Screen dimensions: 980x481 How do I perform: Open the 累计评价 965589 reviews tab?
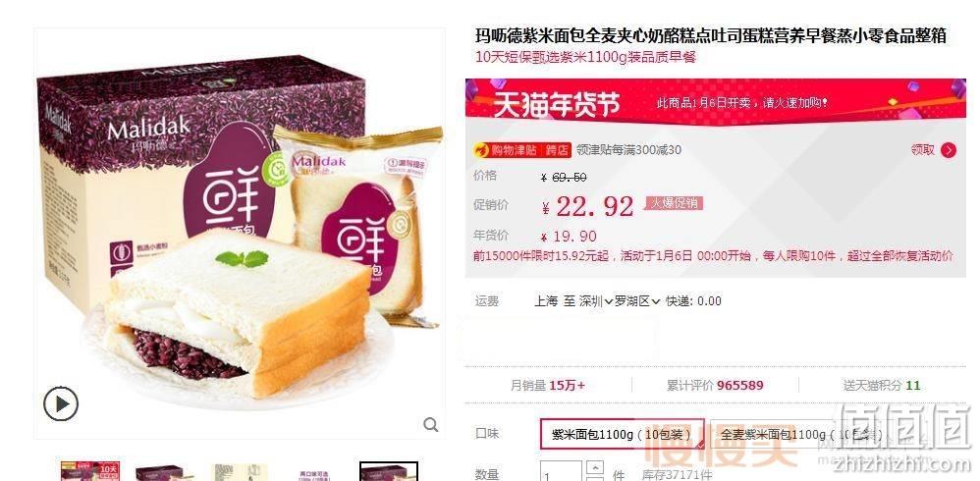point(715,386)
